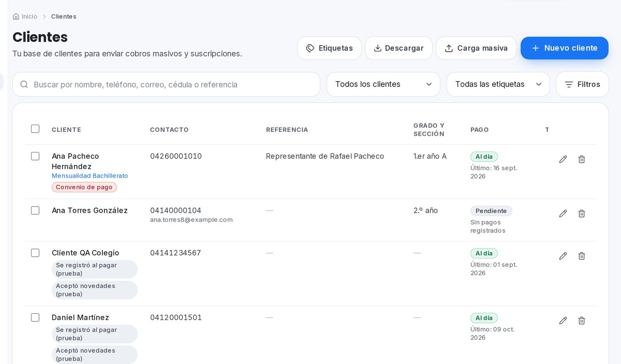Click the Cliente column header
This screenshot has height=364, width=621.
pyautogui.click(x=67, y=130)
